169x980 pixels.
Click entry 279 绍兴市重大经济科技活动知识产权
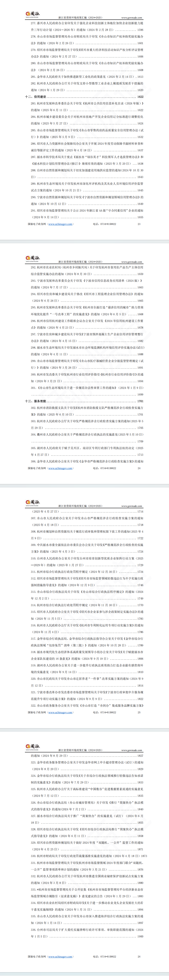click(x=87, y=53)
